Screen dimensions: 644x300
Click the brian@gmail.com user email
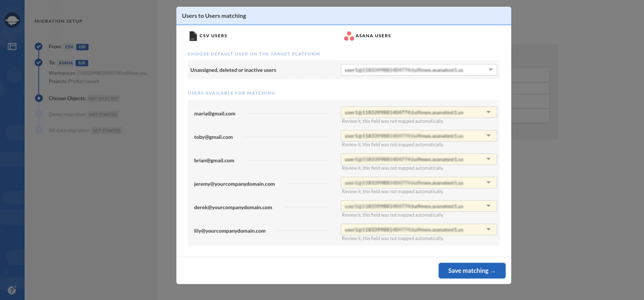coord(214,161)
